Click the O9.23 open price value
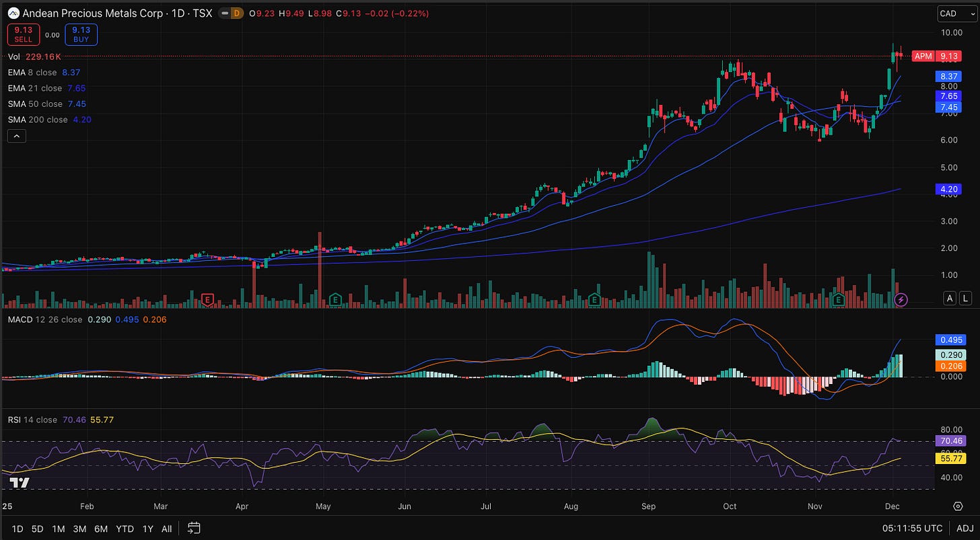This screenshot has width=980, height=540. (262, 13)
